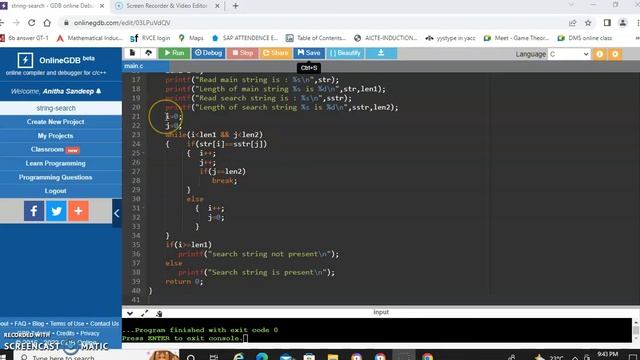Open File Explorer from the taskbar
640x360 pixels.
(x=333, y=357)
